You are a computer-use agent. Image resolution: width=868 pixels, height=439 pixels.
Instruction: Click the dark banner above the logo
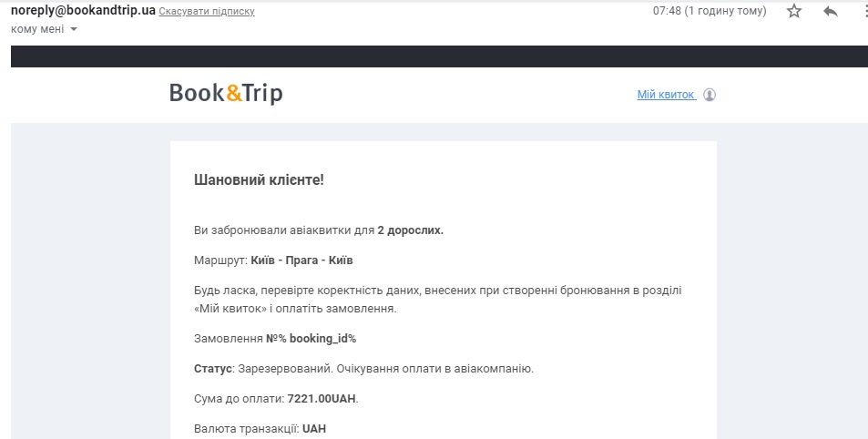click(439, 56)
